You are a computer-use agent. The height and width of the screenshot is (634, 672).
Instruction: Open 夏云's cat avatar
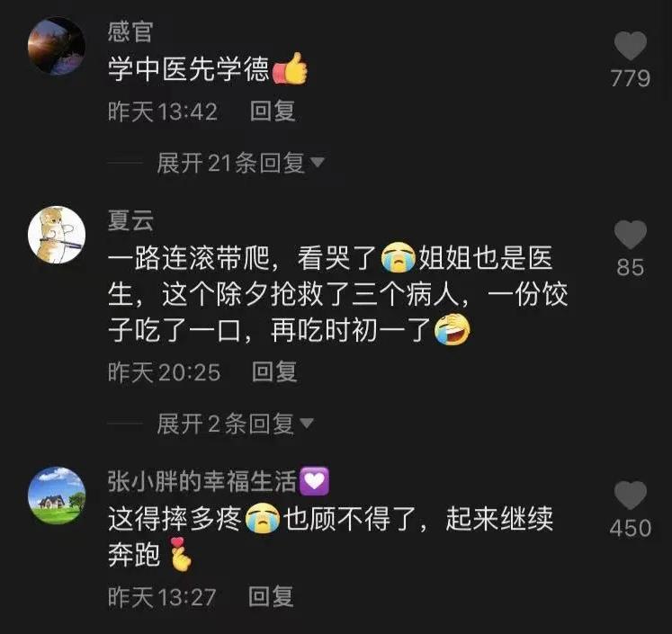click(57, 235)
